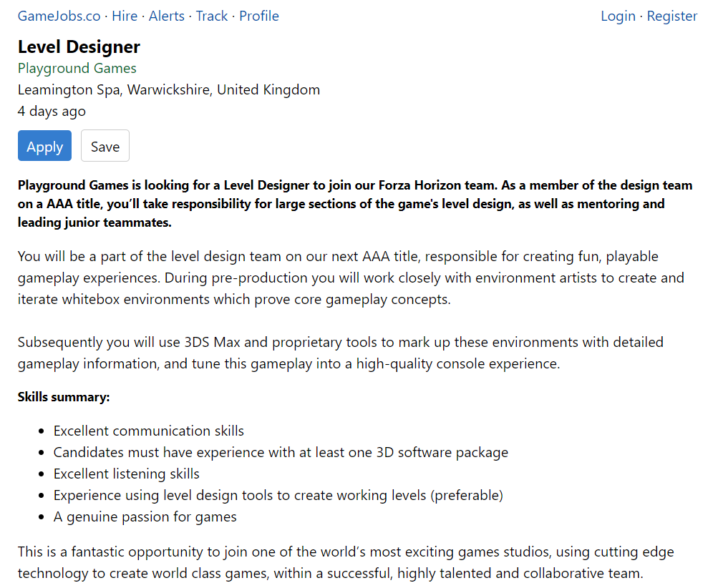Go to the Hire page

coord(125,16)
